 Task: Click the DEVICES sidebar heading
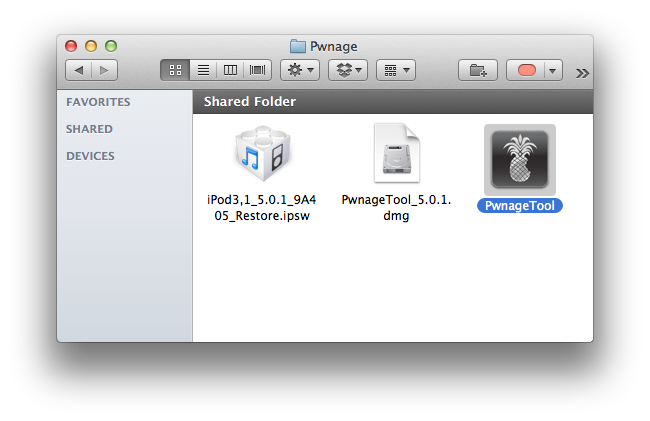pyautogui.click(x=90, y=156)
